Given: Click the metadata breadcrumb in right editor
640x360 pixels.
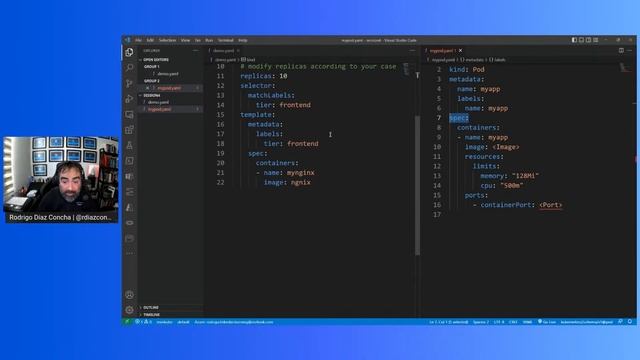Looking at the screenshot, I should pyautogui.click(x=472, y=60).
